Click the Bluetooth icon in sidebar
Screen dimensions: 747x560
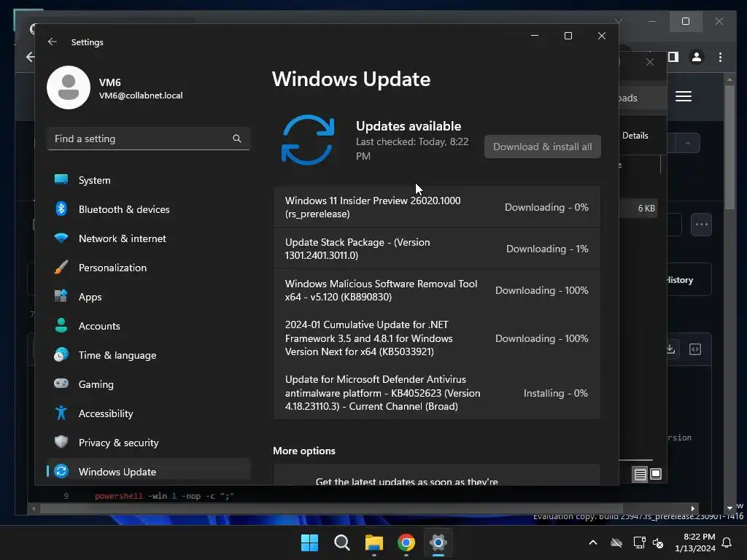click(61, 209)
